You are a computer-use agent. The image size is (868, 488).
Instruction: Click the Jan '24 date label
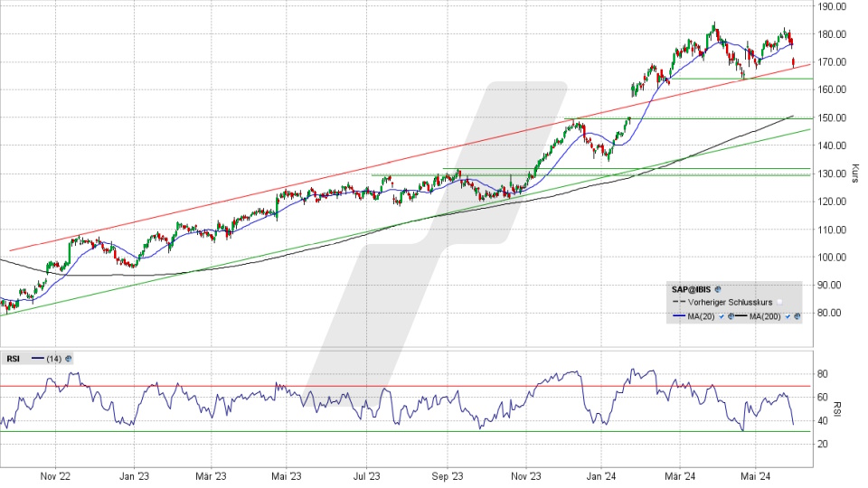[602, 476]
